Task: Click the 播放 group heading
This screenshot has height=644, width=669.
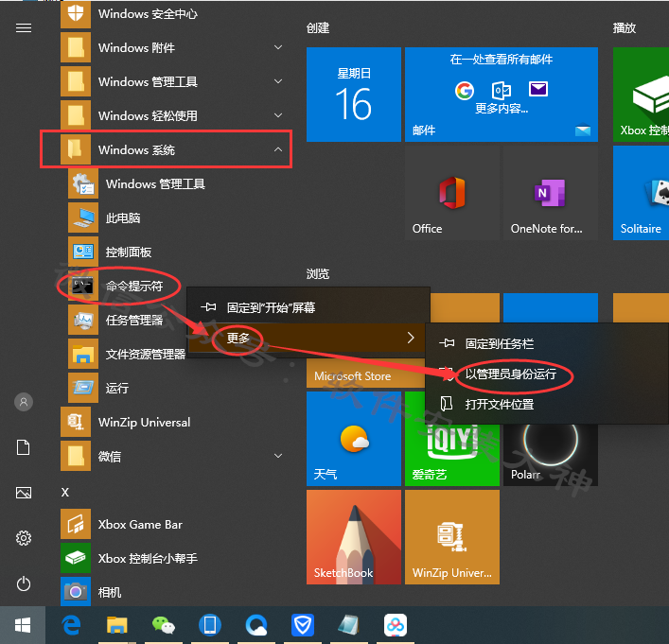Action: 625,28
